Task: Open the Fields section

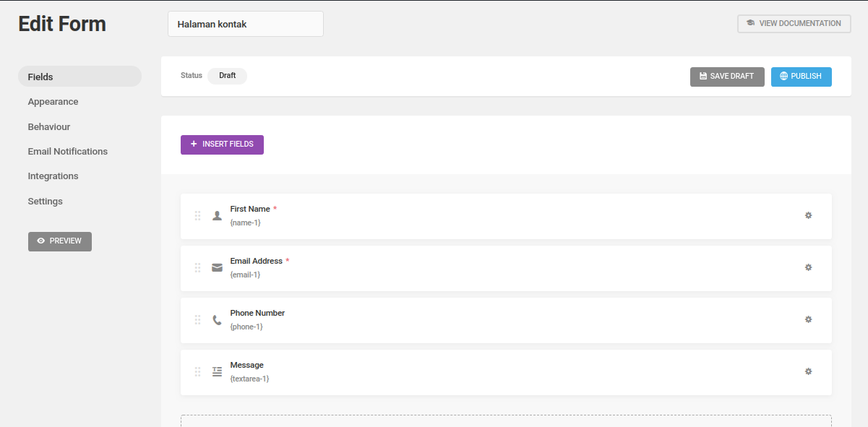Action: click(80, 77)
